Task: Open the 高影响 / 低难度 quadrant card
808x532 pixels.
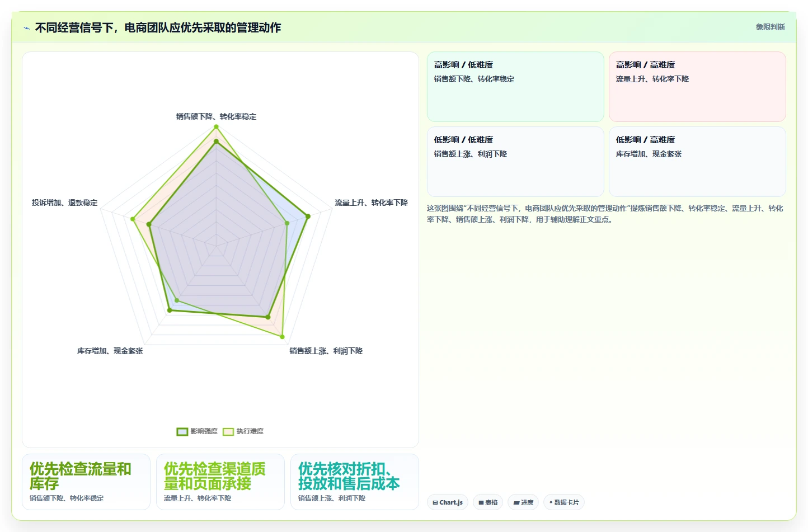Action: (515, 87)
